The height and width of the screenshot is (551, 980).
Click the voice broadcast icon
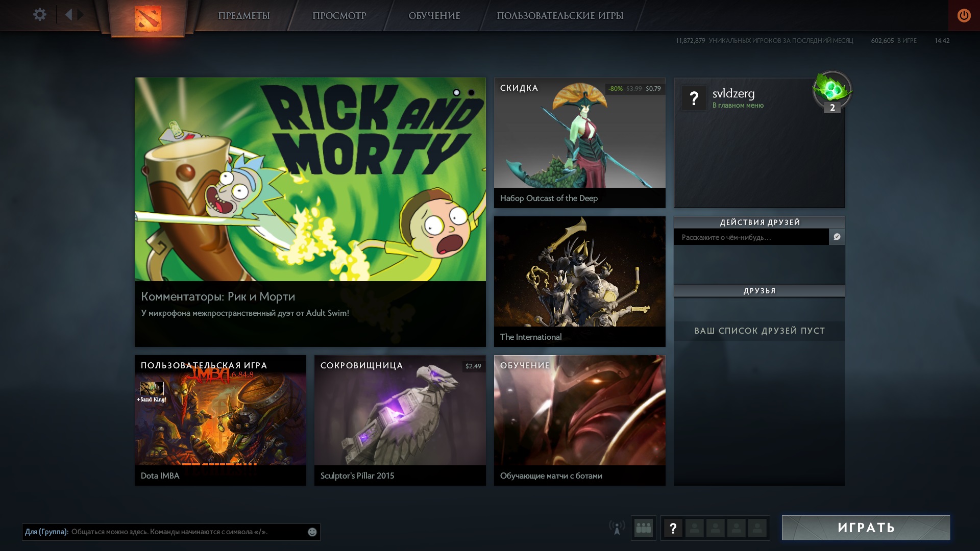pyautogui.click(x=617, y=528)
